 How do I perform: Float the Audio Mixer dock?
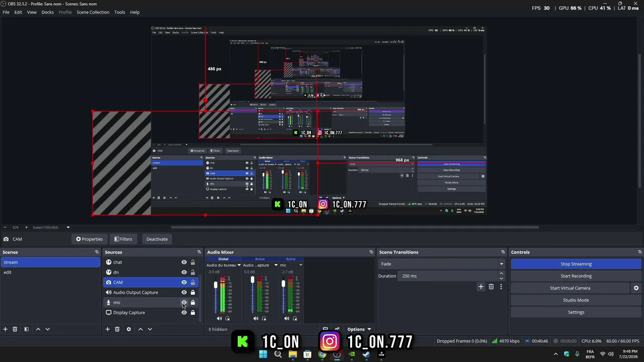[x=371, y=252]
